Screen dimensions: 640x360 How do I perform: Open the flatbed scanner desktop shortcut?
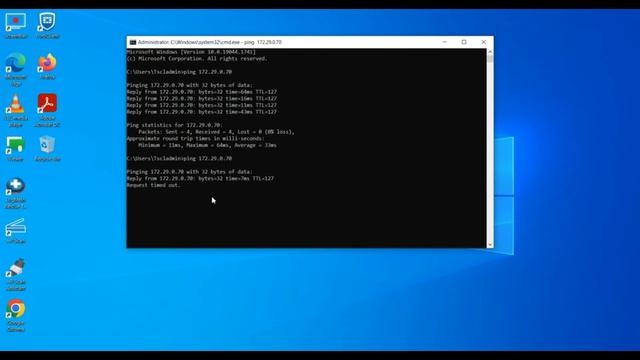[16, 231]
